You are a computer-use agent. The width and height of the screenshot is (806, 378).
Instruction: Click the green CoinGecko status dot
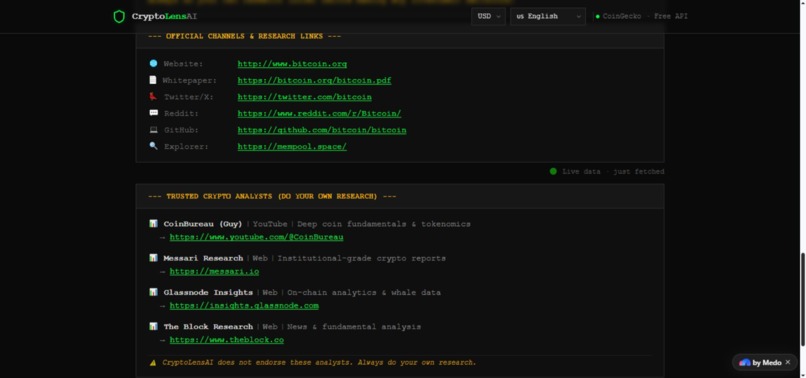coord(597,17)
